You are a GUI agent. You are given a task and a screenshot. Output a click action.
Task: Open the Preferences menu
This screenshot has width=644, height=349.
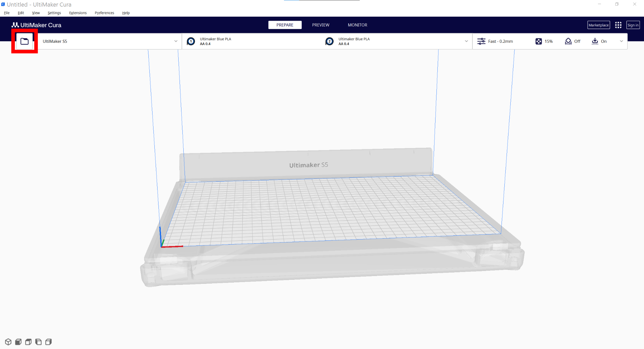tap(104, 13)
